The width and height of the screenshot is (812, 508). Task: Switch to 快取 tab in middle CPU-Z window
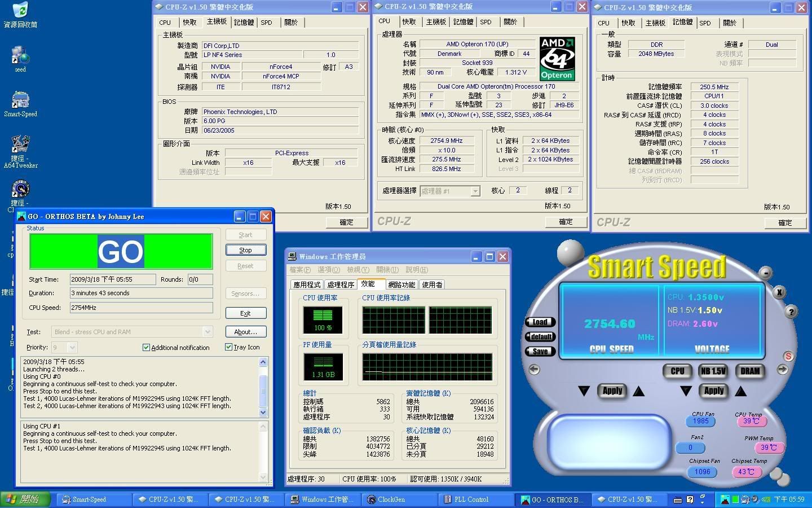pos(409,22)
